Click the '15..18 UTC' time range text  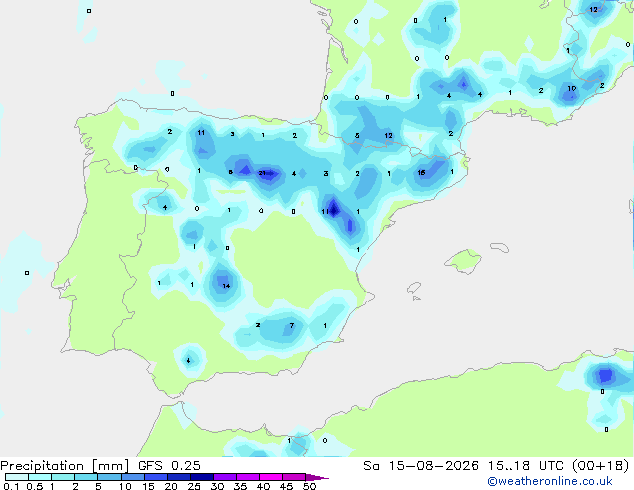pos(526,466)
